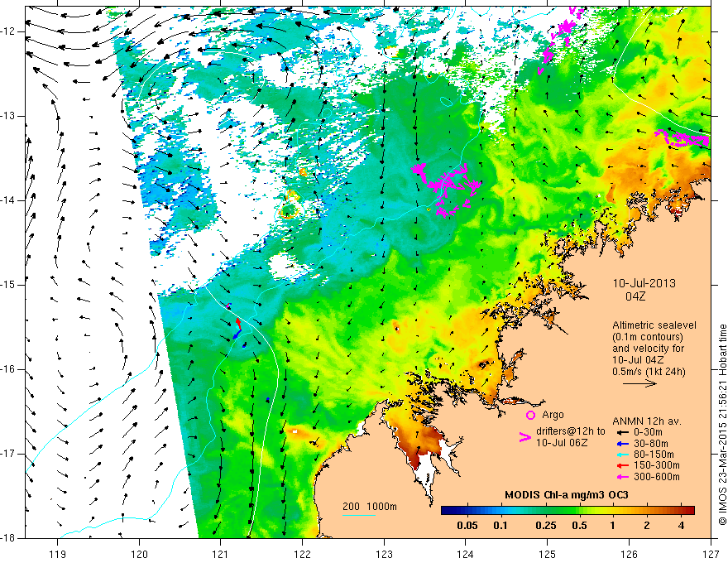Click longitude axis label 121
The width and height of the screenshot is (728, 563).
click(221, 555)
